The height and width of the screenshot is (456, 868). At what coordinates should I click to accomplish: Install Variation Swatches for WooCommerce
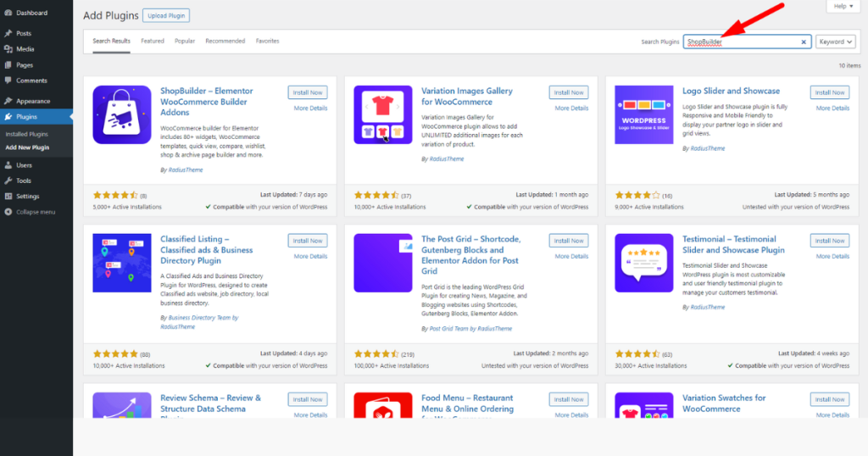tap(830, 399)
